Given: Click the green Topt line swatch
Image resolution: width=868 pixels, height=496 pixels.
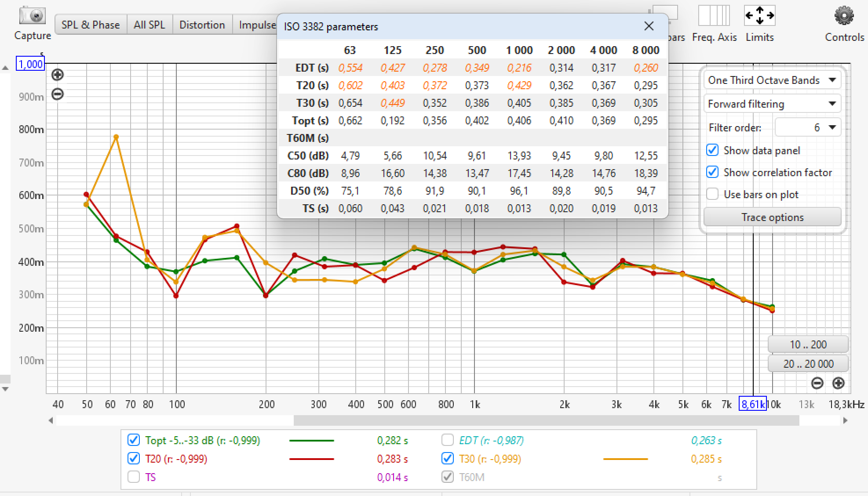Looking at the screenshot, I should tap(311, 440).
